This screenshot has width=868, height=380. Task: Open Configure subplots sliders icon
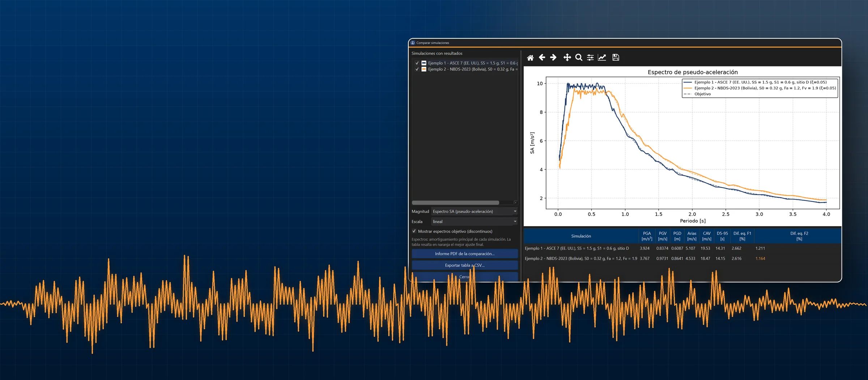click(590, 58)
